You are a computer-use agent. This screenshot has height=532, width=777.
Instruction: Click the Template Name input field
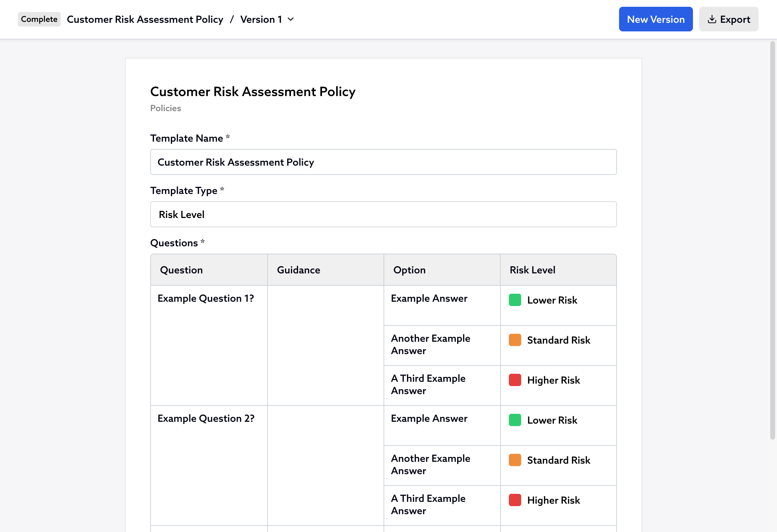383,162
